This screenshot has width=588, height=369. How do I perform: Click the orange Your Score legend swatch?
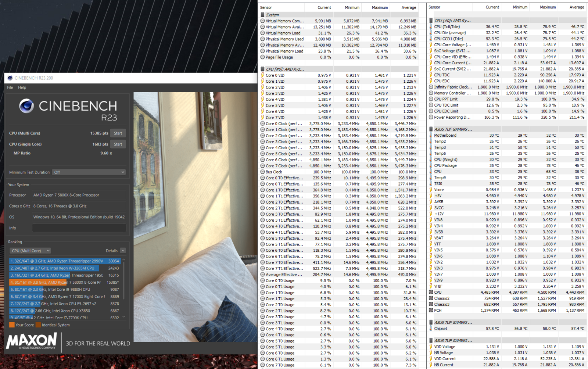[x=12, y=325]
